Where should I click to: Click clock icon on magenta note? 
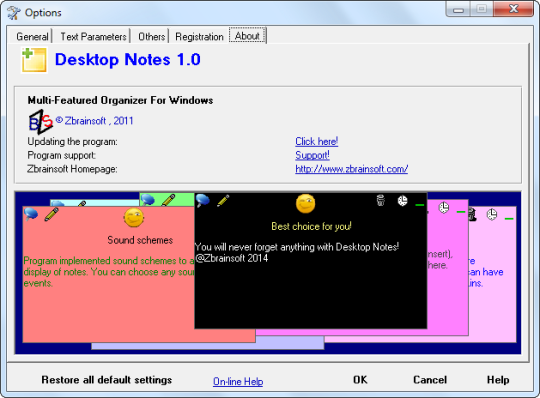tap(444, 208)
